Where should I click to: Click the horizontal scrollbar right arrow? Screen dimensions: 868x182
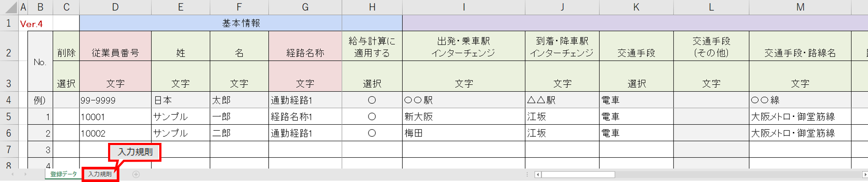click(865, 175)
